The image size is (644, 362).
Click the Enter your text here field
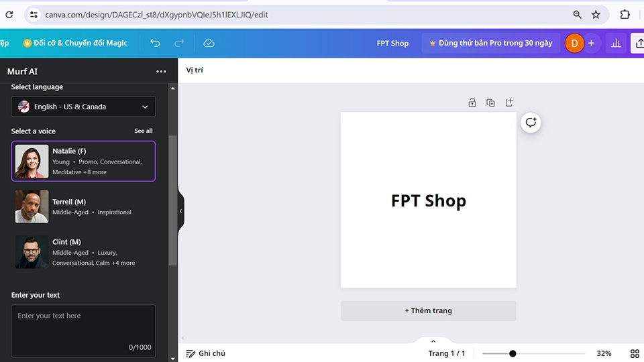point(83,330)
